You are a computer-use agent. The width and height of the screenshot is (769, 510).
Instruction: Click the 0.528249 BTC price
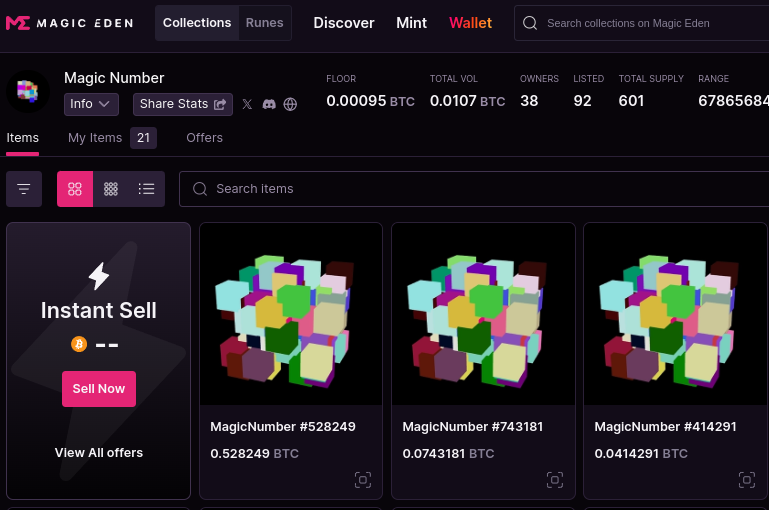pyautogui.click(x=255, y=454)
